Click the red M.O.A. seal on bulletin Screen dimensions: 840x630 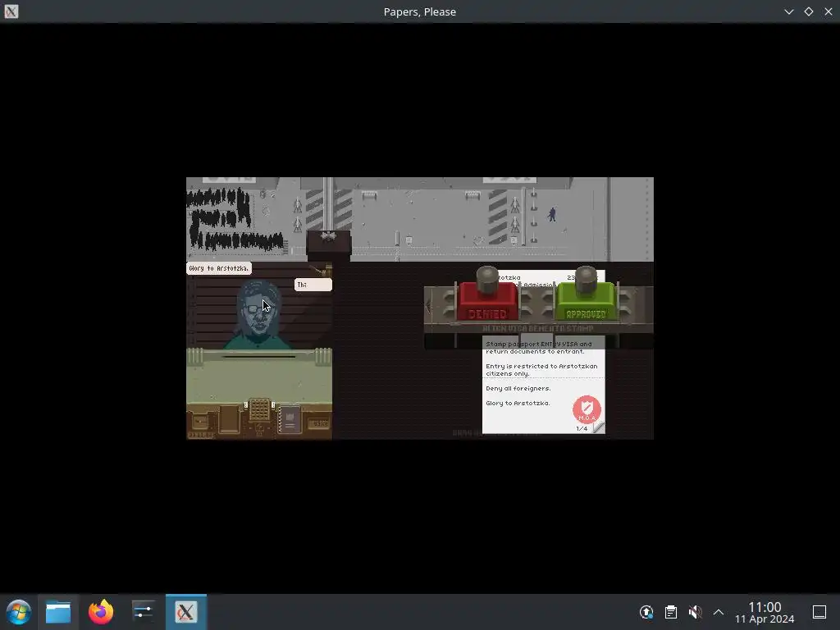tap(587, 409)
